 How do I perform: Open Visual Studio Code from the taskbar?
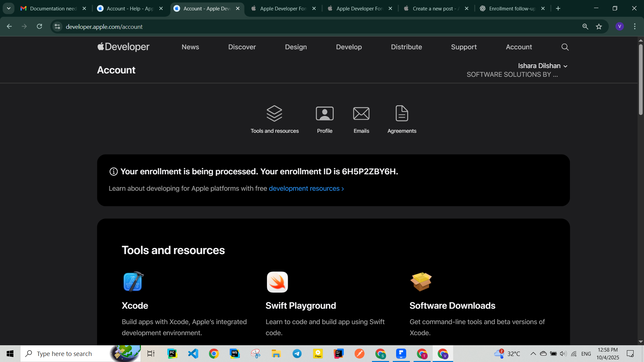193,354
